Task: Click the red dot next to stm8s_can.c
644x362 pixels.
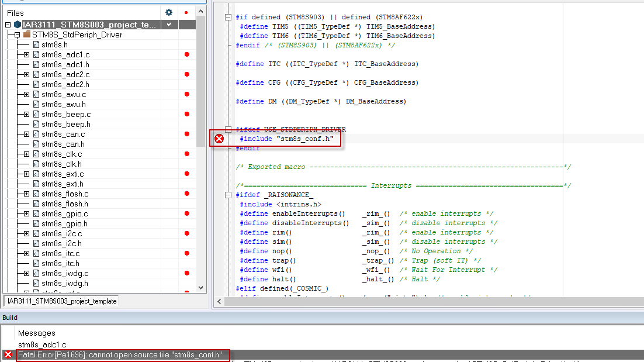Action: tap(186, 134)
